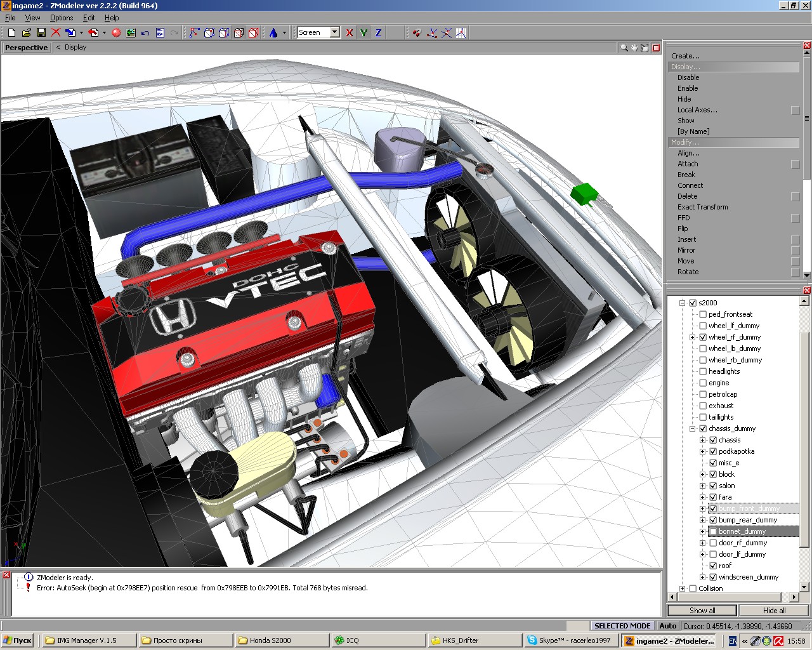Image resolution: width=812 pixels, height=650 pixels.
Task: Toggle the options box beside Delete
Action: point(795,196)
